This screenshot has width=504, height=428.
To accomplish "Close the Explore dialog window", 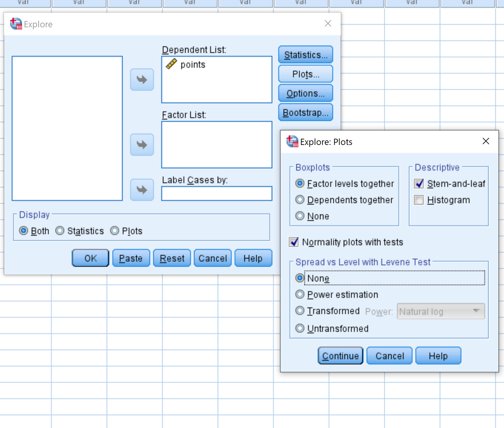I will point(328,23).
